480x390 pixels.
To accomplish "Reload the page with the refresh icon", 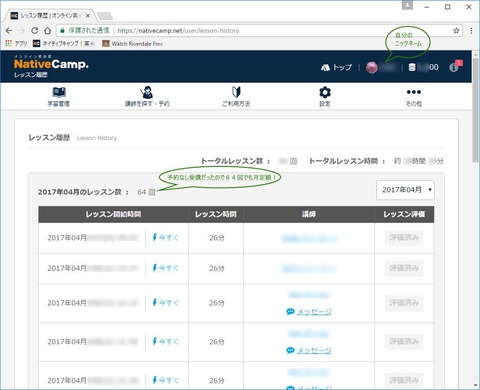I will pyautogui.click(x=35, y=31).
